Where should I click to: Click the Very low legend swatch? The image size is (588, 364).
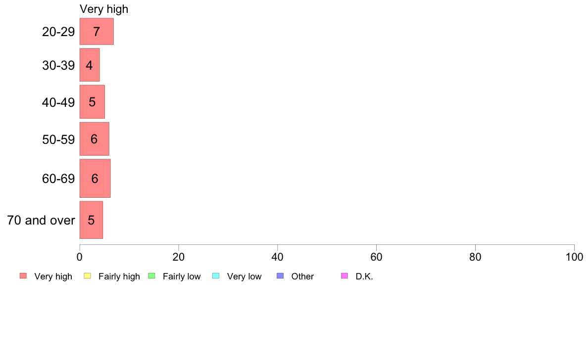click(216, 276)
